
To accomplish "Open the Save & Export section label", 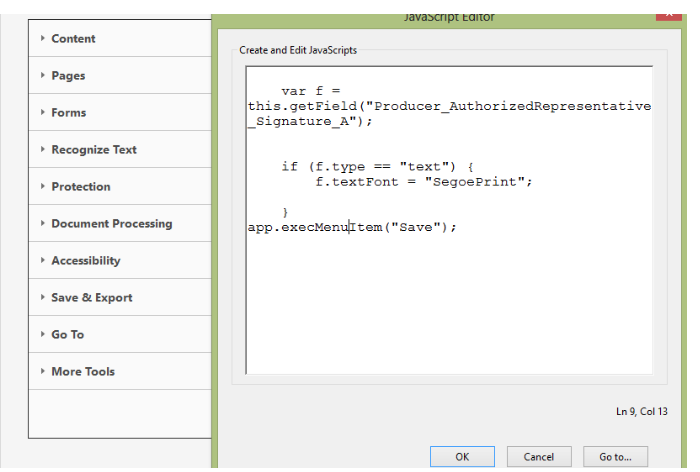I will 92,298.
